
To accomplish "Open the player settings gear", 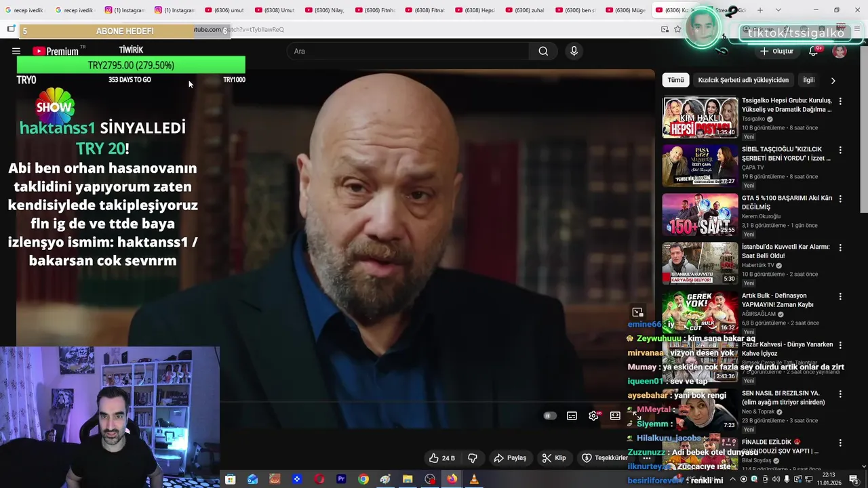I will point(593,415).
